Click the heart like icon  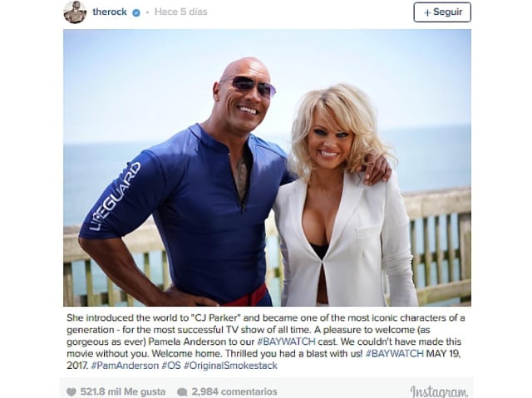pos(71,392)
